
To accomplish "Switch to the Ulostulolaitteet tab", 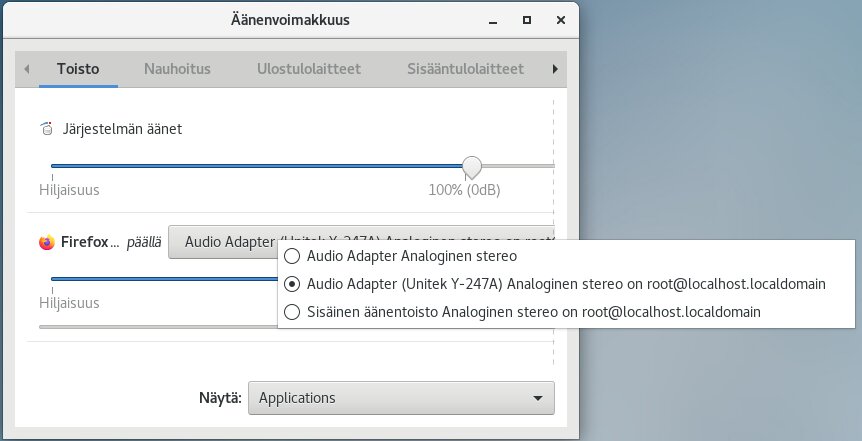I will coord(309,69).
